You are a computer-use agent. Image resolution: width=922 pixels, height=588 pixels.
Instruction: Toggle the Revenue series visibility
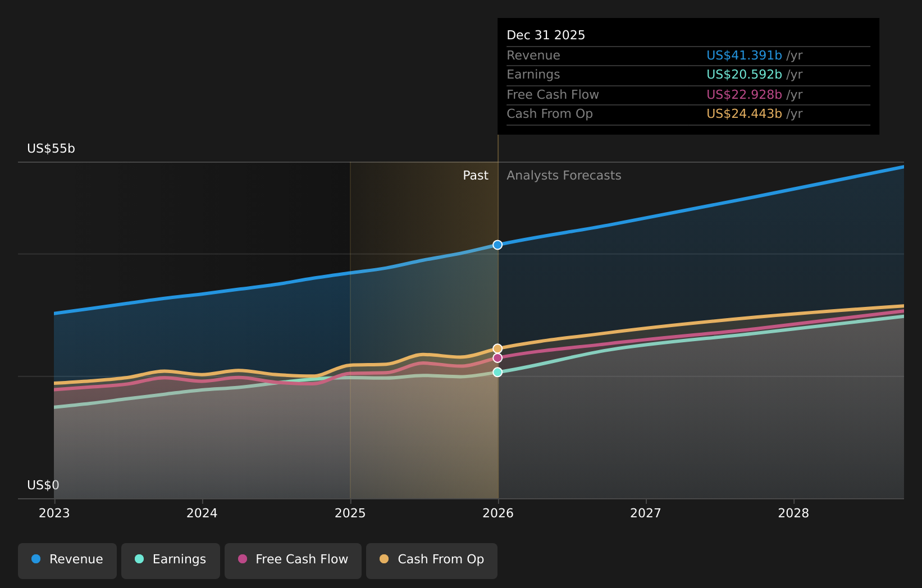[x=67, y=559]
